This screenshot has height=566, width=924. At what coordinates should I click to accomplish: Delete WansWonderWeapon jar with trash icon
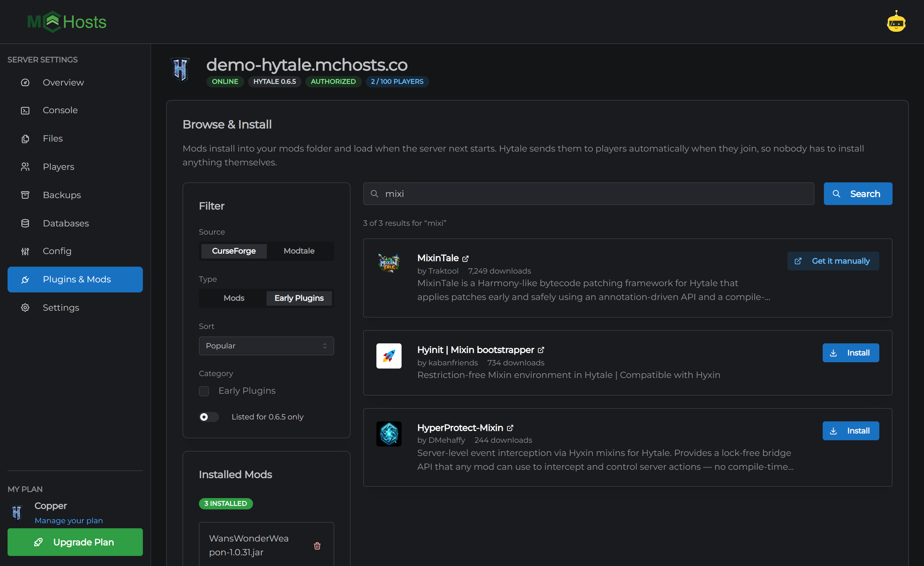click(x=317, y=546)
